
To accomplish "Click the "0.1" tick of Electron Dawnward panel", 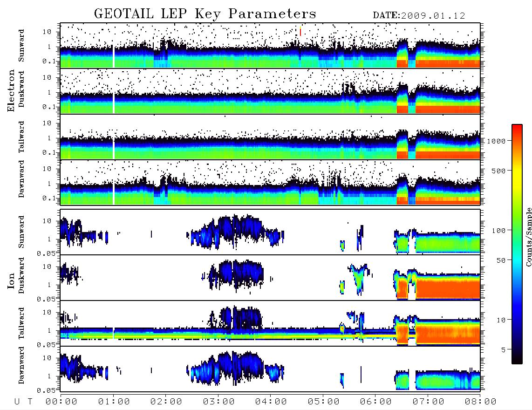I will point(49,198).
